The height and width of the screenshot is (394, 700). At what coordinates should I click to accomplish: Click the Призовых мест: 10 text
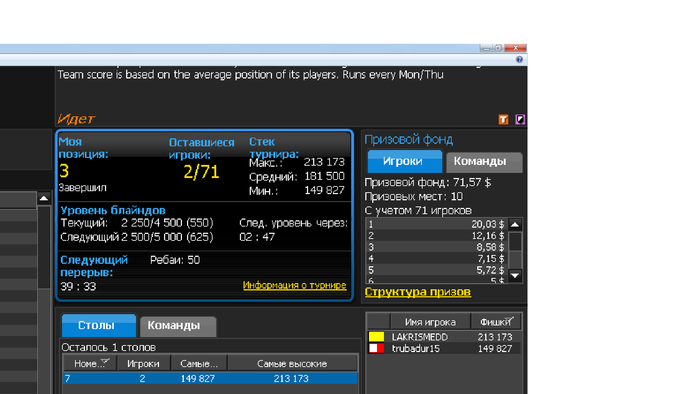coord(413,197)
